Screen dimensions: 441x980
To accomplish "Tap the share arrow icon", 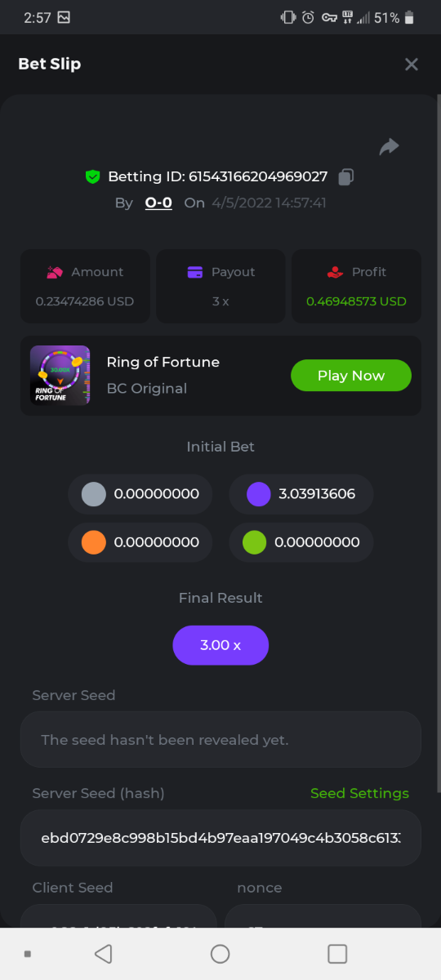I will point(389,147).
